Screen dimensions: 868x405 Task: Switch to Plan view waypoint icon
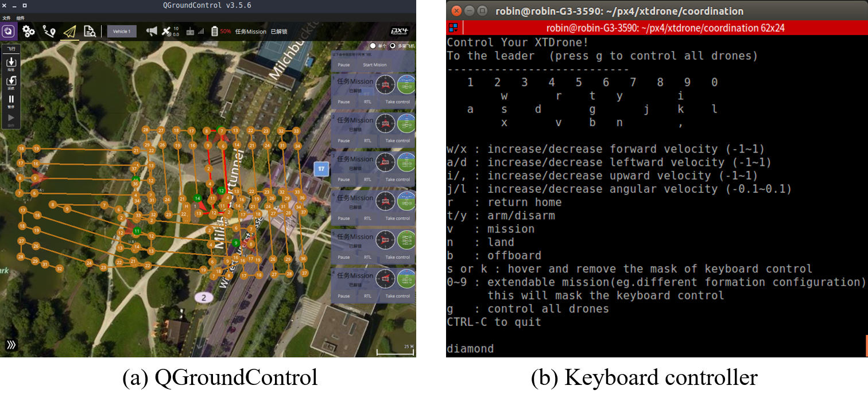(49, 32)
